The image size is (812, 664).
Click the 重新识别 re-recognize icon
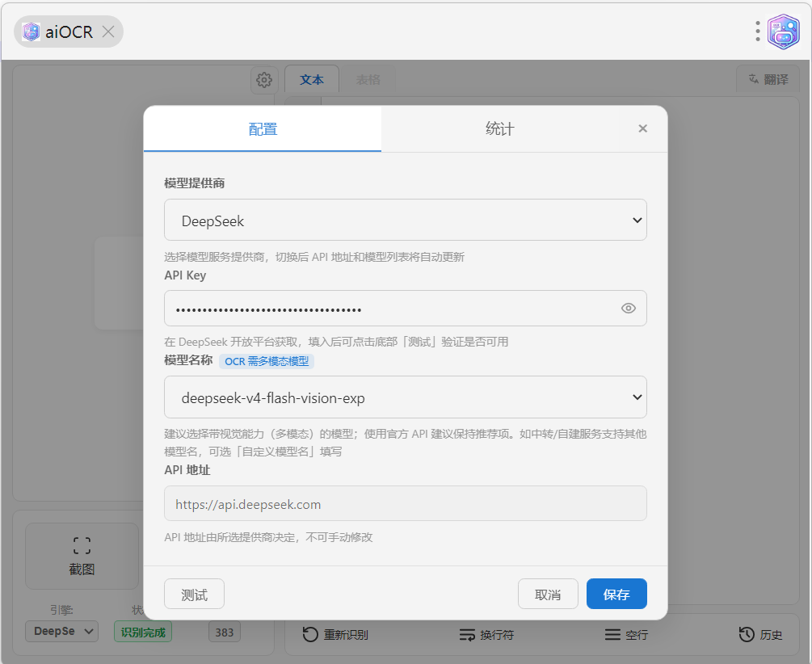tap(310, 634)
